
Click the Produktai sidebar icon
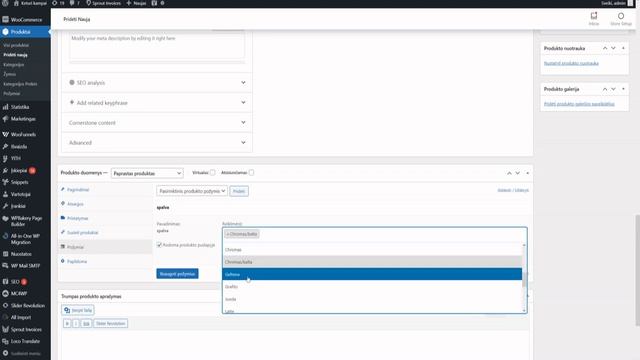pyautogui.click(x=5, y=31)
